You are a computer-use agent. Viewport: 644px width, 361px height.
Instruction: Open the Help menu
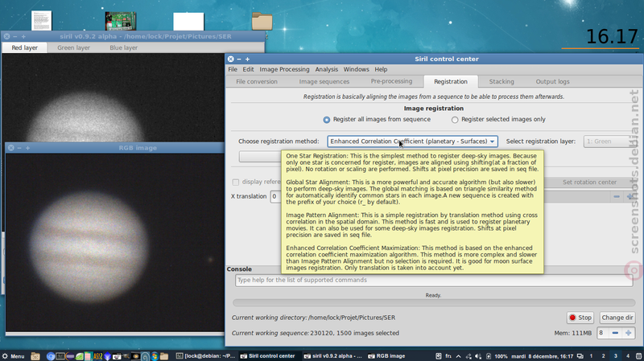click(x=381, y=69)
